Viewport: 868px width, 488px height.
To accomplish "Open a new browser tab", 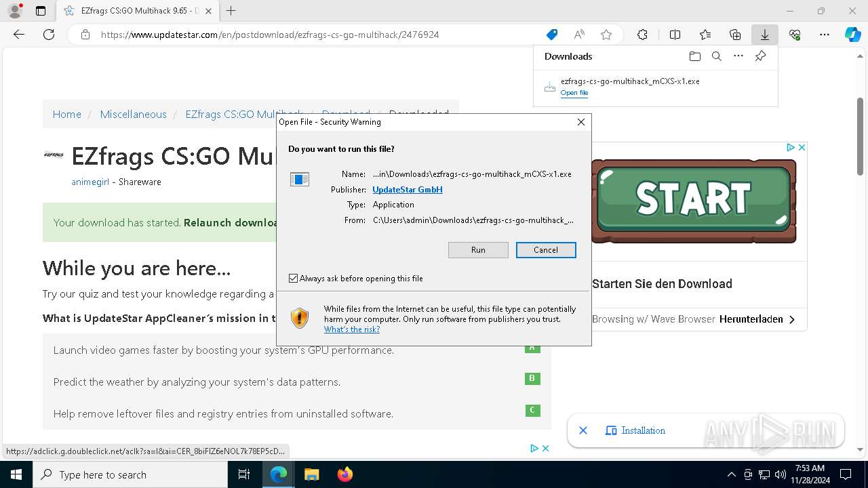I will pos(231,11).
